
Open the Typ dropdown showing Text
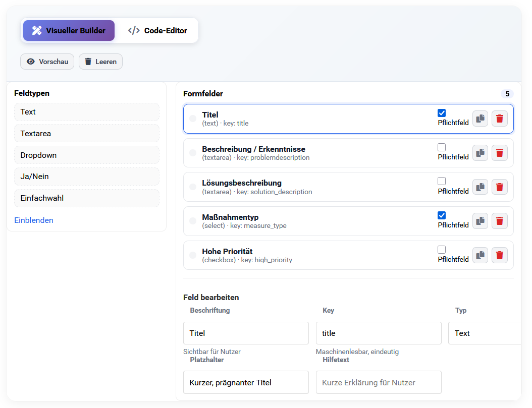coord(485,333)
